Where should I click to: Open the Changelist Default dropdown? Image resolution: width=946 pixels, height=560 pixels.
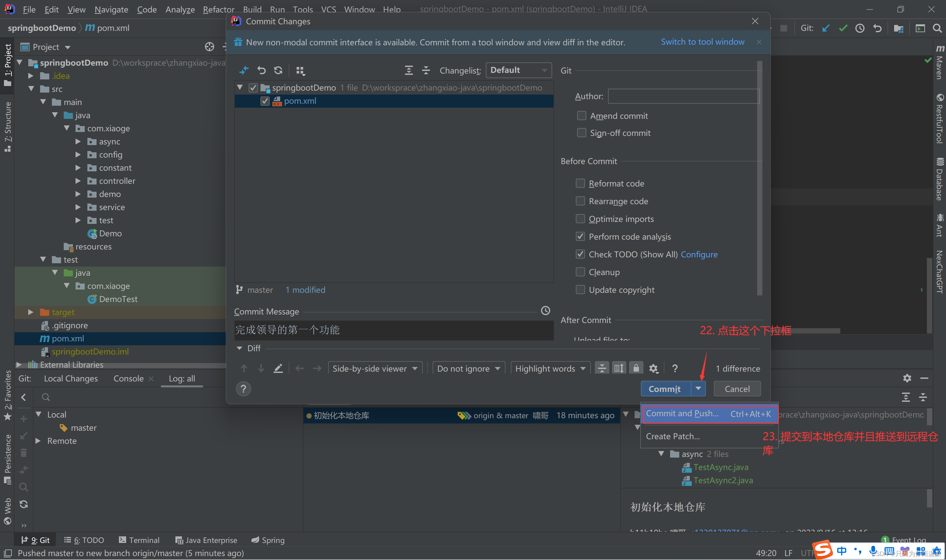pyautogui.click(x=518, y=70)
